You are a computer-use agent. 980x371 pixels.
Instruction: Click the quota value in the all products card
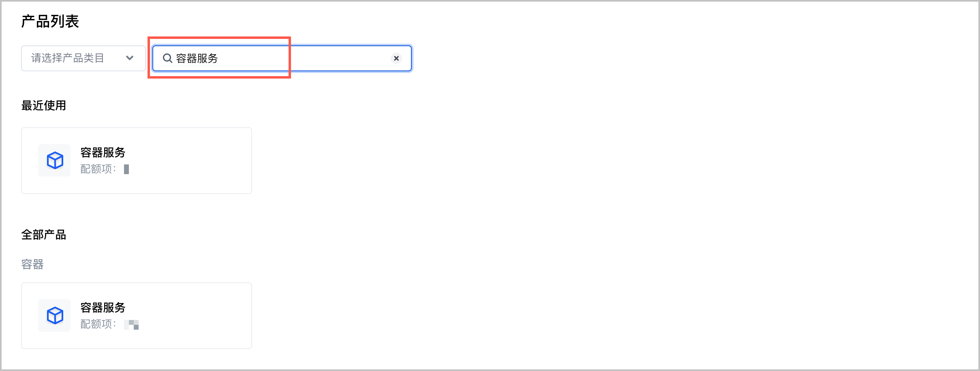click(131, 324)
